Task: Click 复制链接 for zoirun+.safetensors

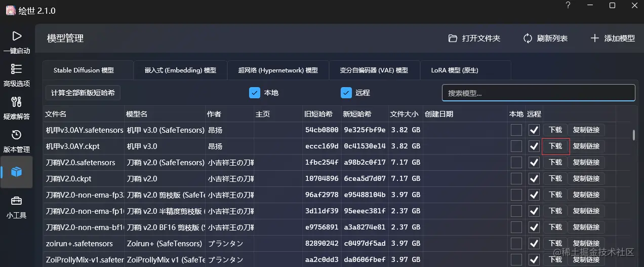Action: click(586, 244)
